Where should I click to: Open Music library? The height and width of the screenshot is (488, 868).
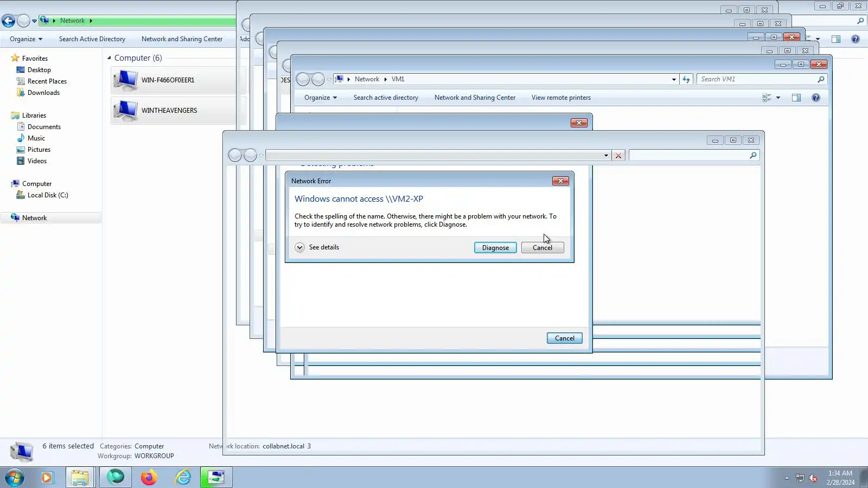[36, 138]
